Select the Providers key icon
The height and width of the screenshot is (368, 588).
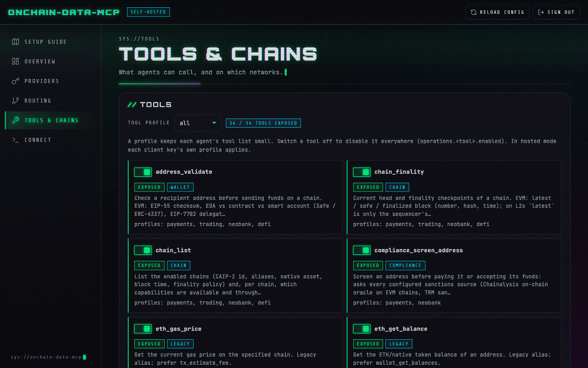16,81
